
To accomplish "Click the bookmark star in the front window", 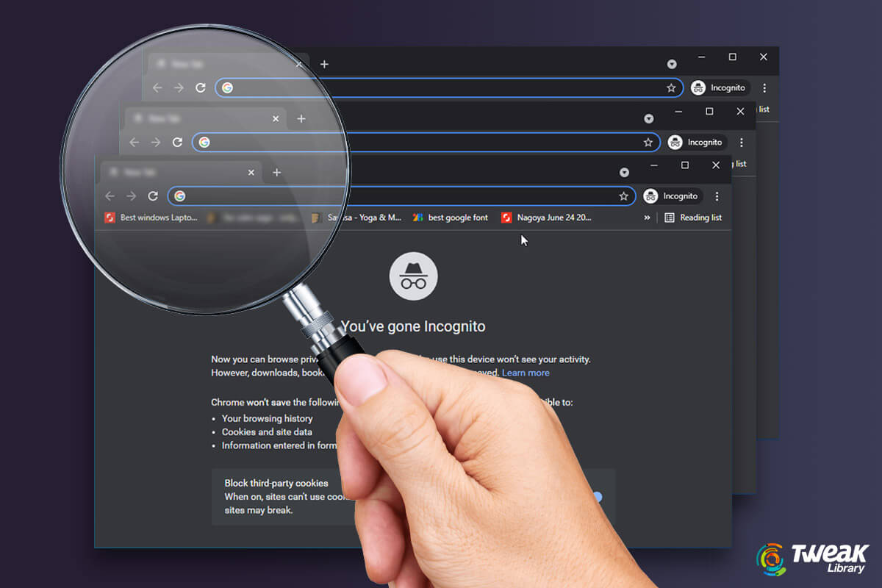I will click(x=623, y=196).
